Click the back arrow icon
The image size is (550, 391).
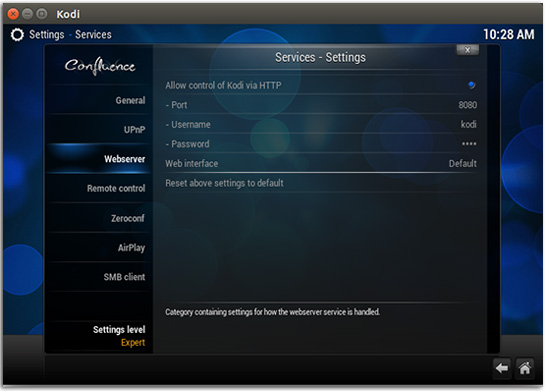click(x=502, y=369)
